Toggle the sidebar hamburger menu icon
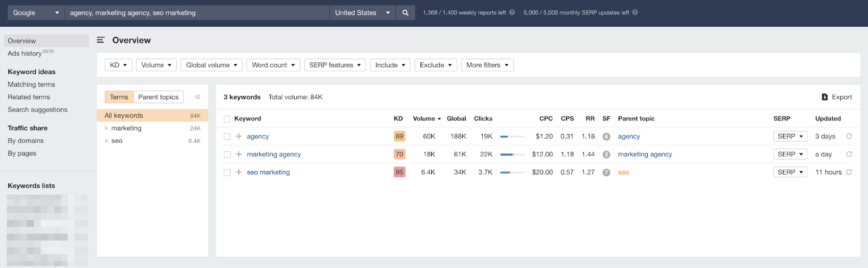 coord(100,40)
